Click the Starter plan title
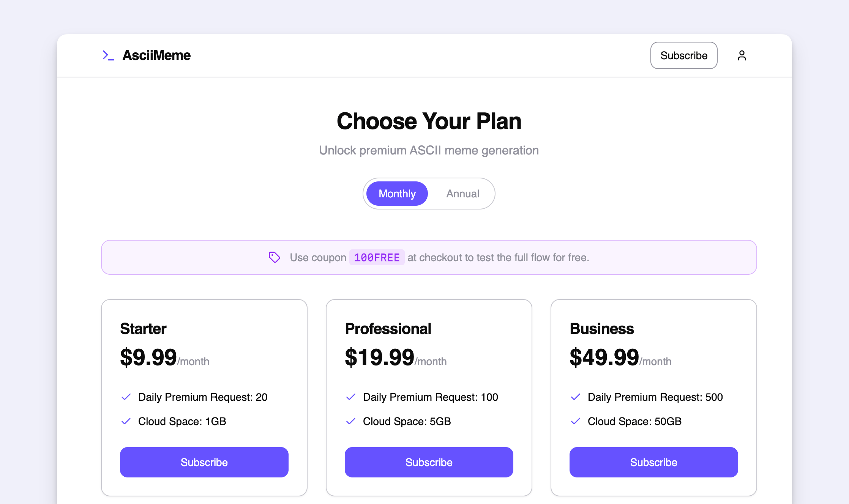 pyautogui.click(x=143, y=329)
